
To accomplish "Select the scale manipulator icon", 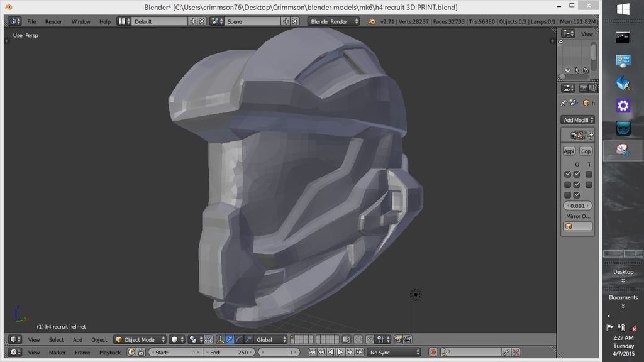I will click(248, 339).
